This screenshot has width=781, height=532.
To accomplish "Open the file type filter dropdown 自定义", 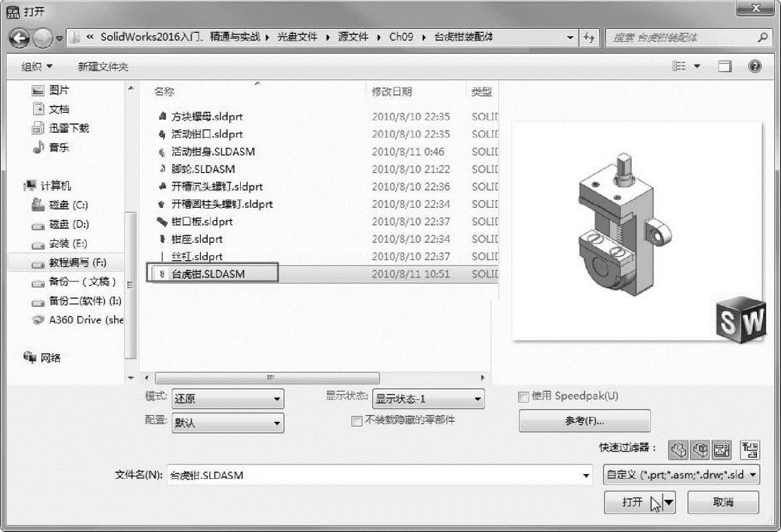I will [681, 475].
